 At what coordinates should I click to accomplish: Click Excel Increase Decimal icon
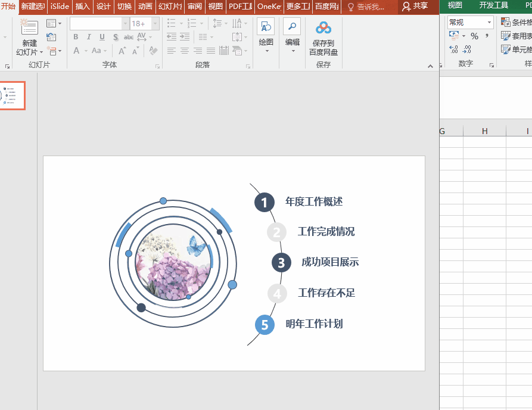453,49
